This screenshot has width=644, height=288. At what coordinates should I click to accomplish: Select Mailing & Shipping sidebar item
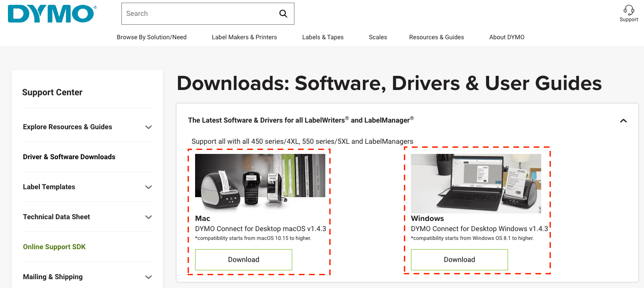(53, 277)
